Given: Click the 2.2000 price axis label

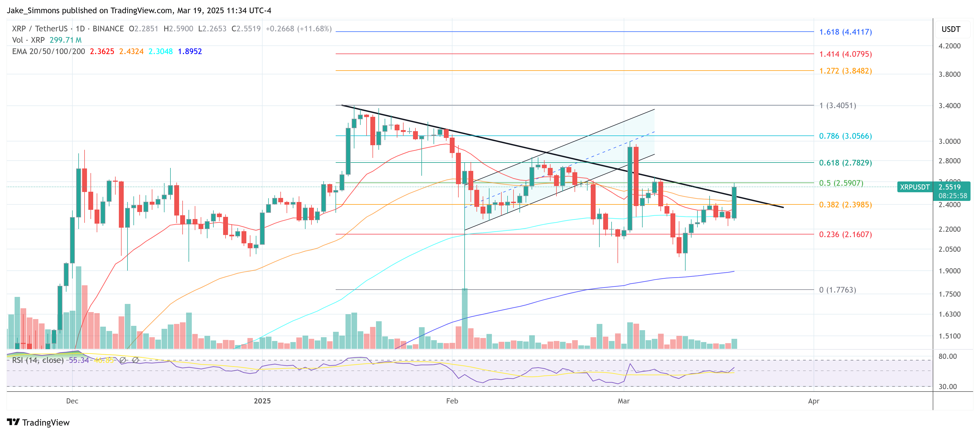Looking at the screenshot, I should point(949,229).
